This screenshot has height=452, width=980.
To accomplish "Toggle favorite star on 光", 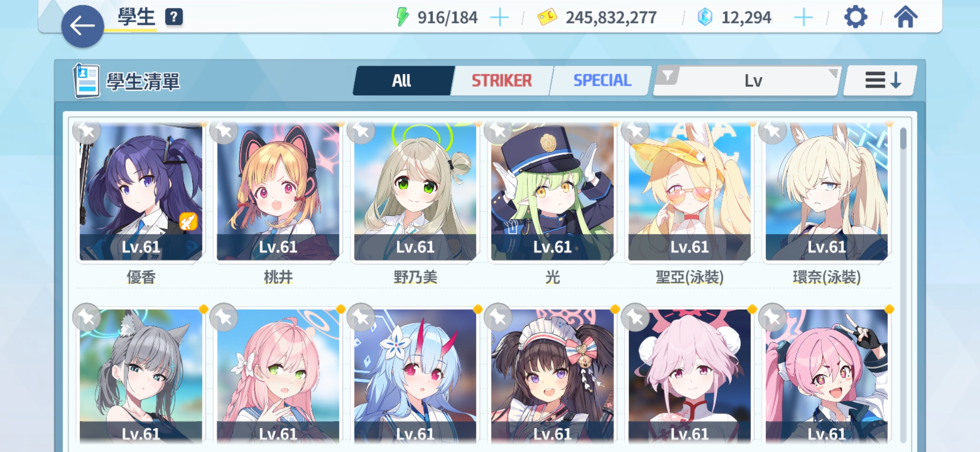I will coord(498,131).
